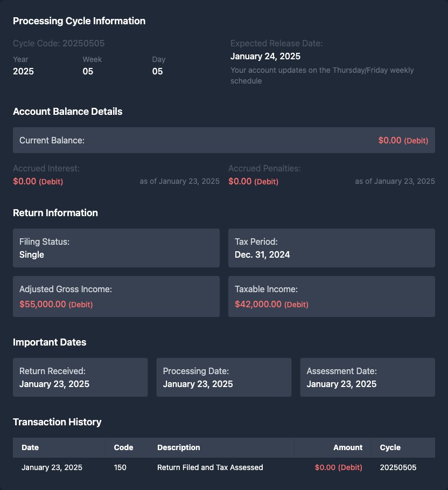
Task: Click the Thursday/Friday weekly schedule note
Action: pyautogui.click(x=322, y=75)
